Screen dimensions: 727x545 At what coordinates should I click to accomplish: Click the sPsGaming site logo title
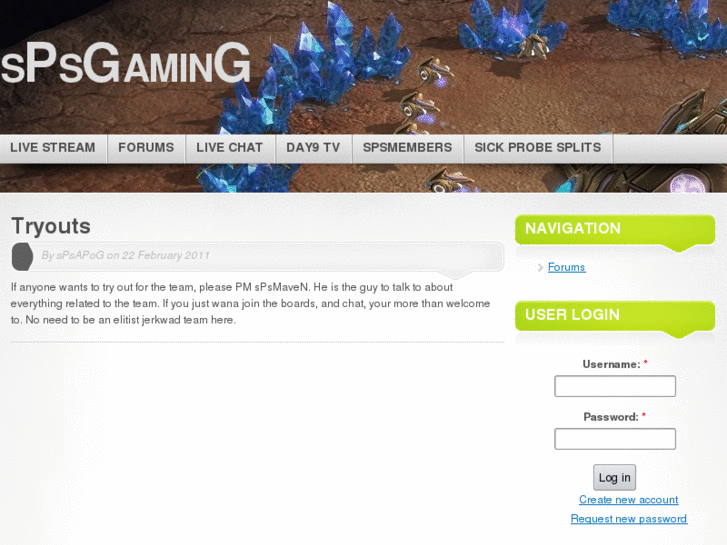click(x=126, y=64)
